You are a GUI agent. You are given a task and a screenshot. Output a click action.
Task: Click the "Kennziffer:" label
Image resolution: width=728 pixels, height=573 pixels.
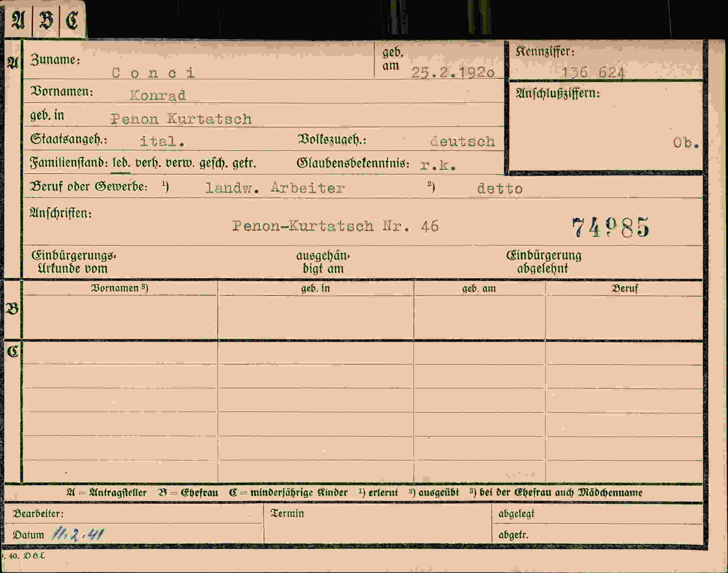(545, 52)
